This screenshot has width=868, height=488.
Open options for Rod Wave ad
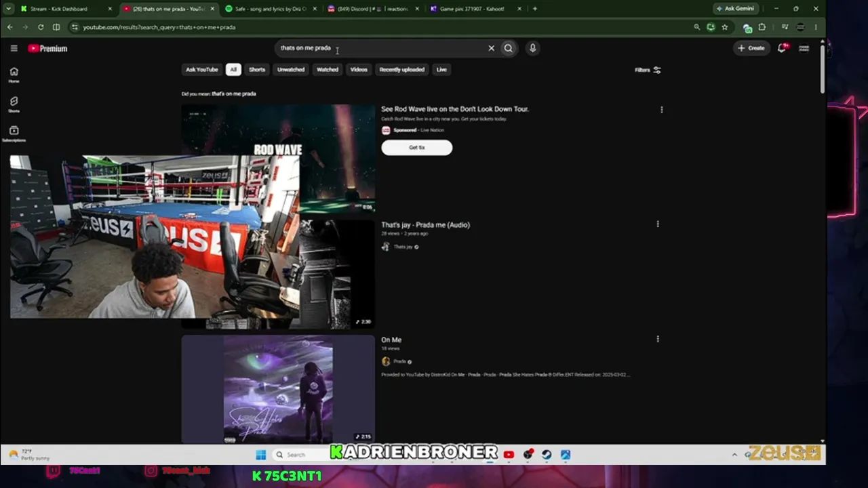662,109
